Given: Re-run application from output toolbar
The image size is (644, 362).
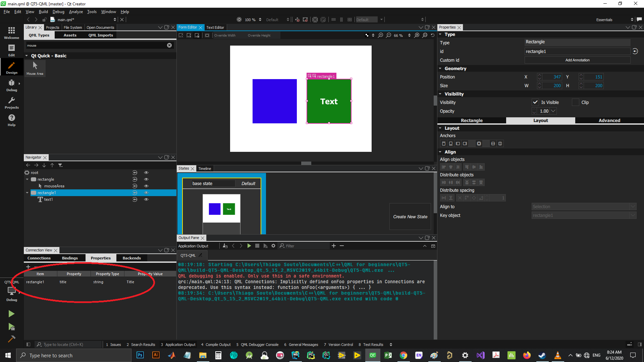Looking at the screenshot, I should click(249, 246).
